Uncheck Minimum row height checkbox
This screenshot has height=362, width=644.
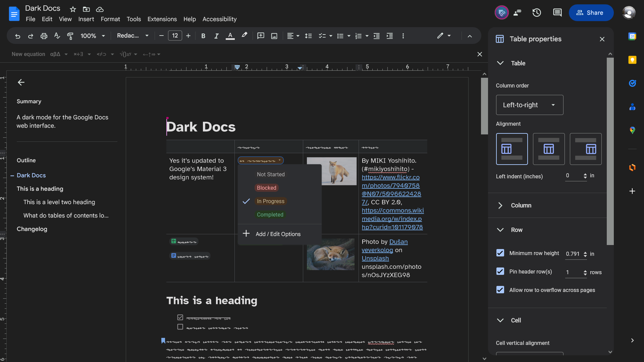click(x=500, y=253)
